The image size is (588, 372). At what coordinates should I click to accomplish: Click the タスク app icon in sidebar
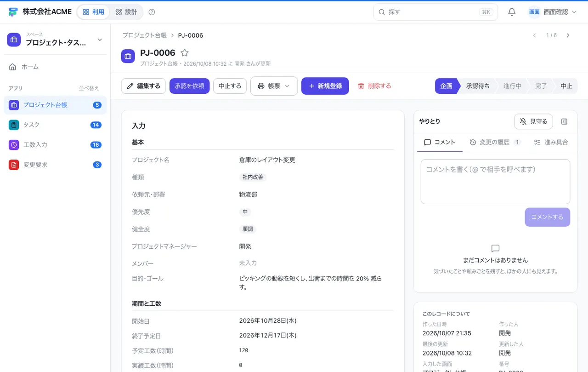point(14,125)
